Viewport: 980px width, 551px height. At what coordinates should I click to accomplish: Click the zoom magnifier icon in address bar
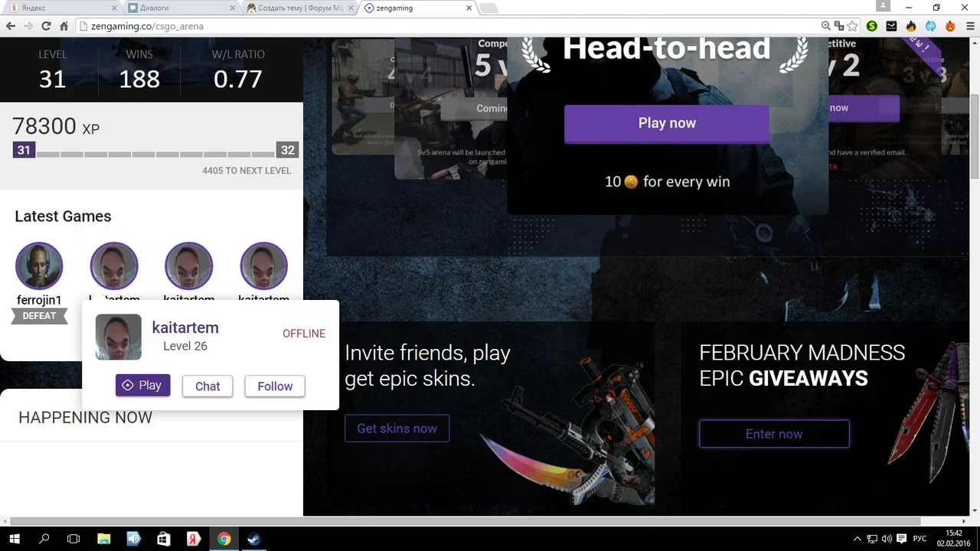[826, 26]
